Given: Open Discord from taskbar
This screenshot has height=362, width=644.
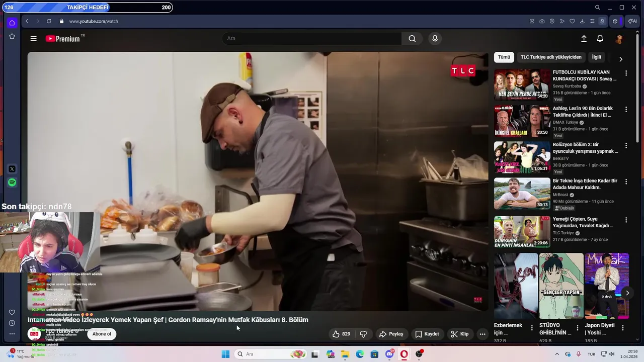Looking at the screenshot, I should point(389,354).
